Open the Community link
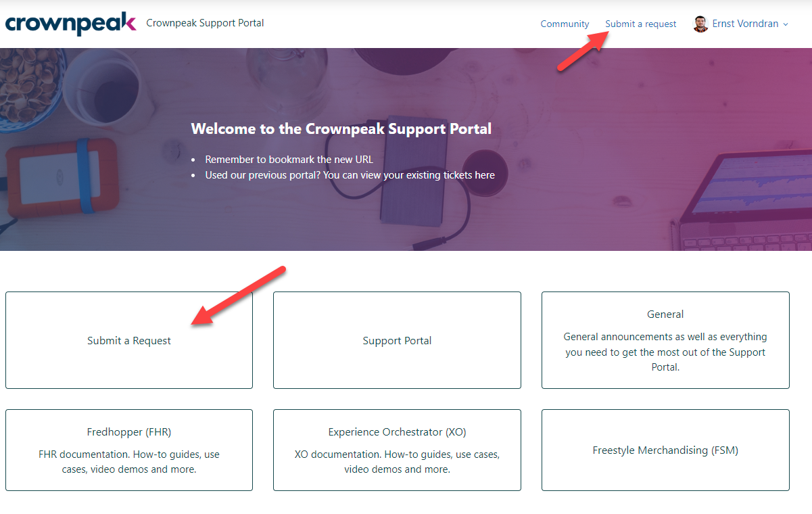 (565, 24)
